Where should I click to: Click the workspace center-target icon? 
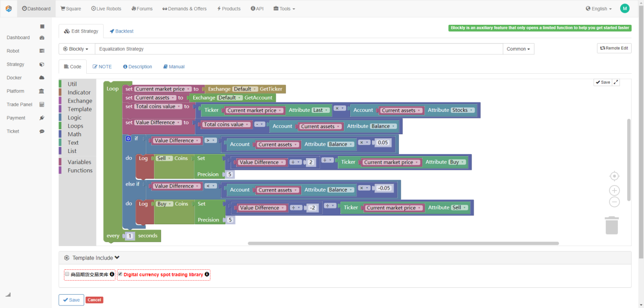pyautogui.click(x=614, y=176)
